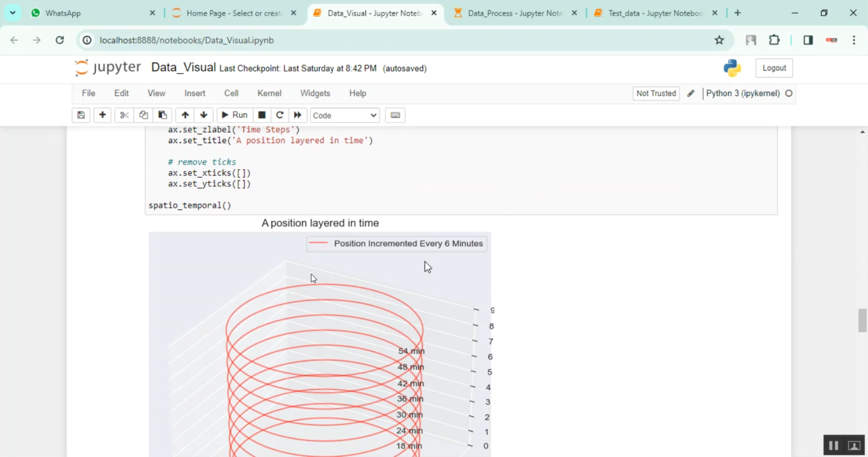This screenshot has width=868, height=457.
Task: Switch to the Data_Process notebook tab
Action: 514,13
